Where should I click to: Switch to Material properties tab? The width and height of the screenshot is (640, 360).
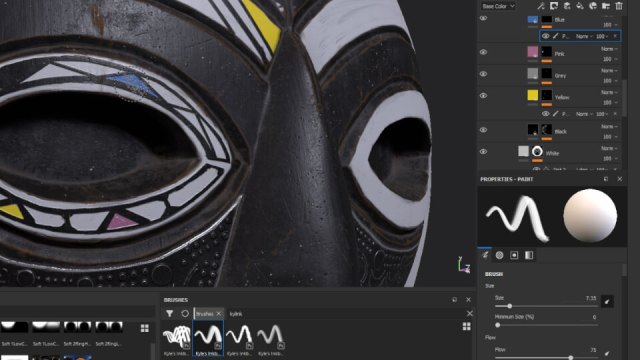529,255
